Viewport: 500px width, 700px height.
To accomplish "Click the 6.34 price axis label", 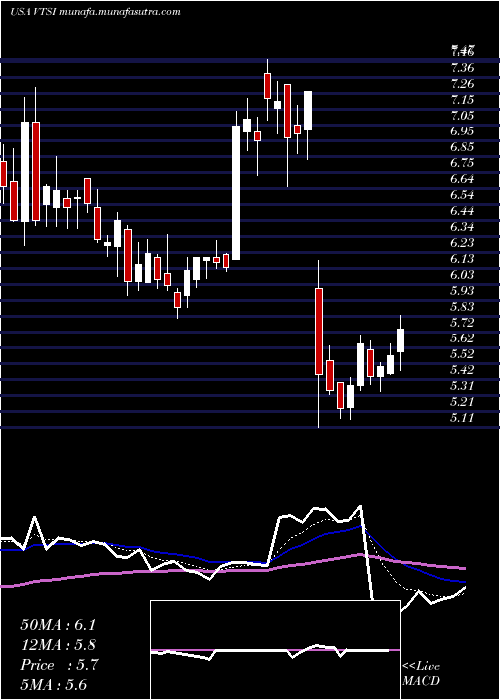I will (462, 227).
